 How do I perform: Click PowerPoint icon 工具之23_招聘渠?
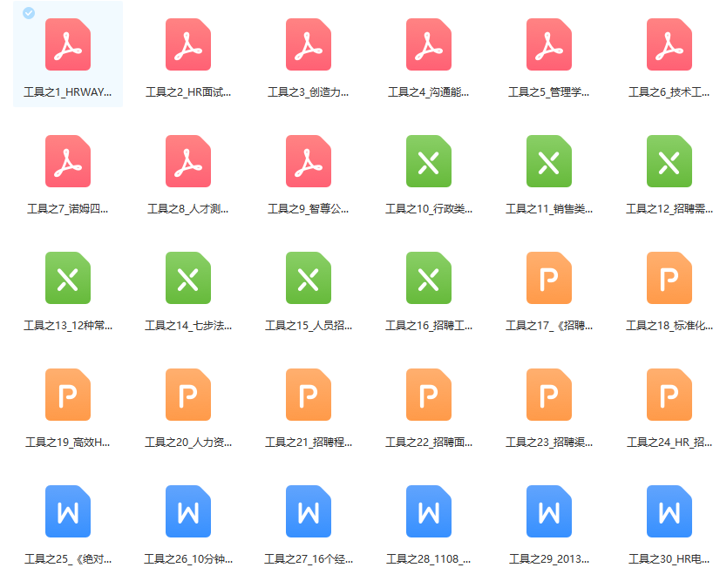point(549,395)
